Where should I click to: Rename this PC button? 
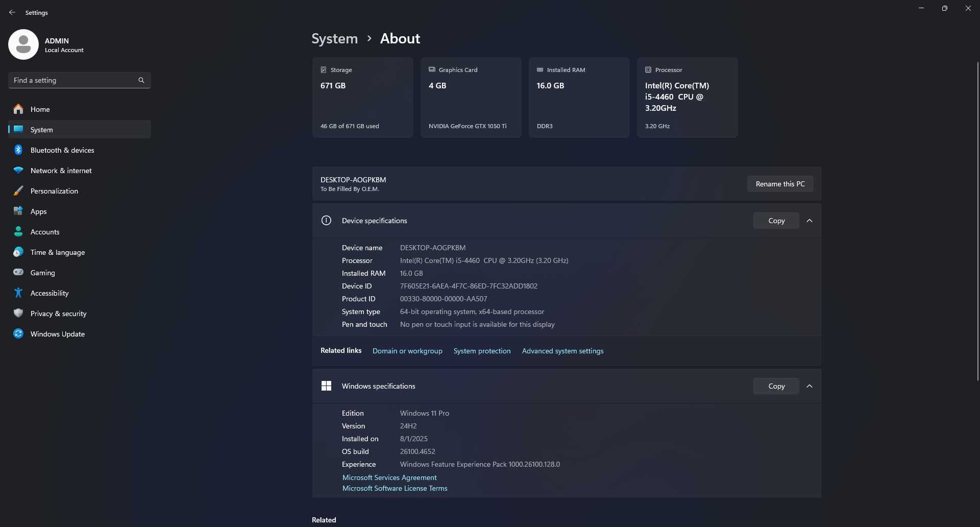pyautogui.click(x=780, y=184)
